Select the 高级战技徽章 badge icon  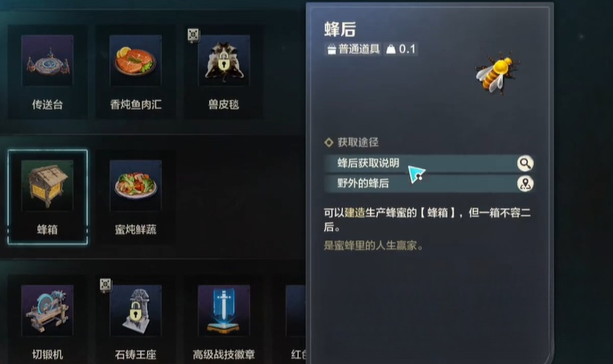pos(223,310)
